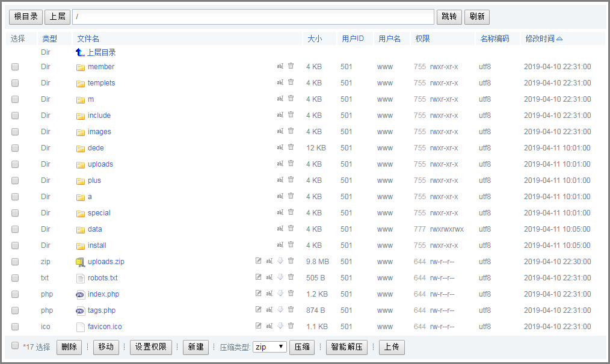This screenshot has width=610, height=364.
Task: Click the 文件名 column header
Action: pos(88,39)
